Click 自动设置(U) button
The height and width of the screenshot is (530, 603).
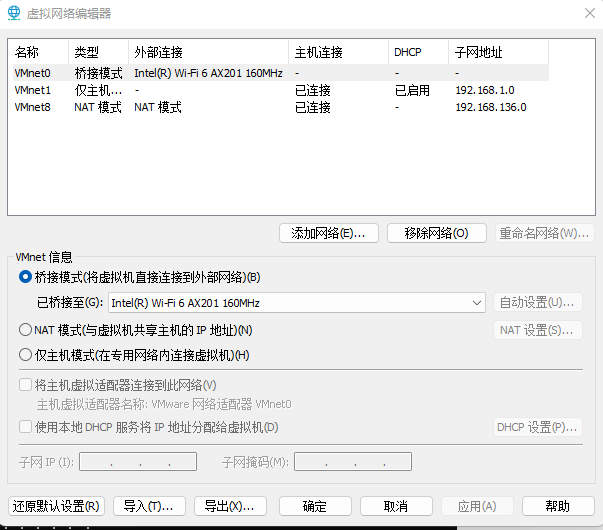(x=538, y=302)
